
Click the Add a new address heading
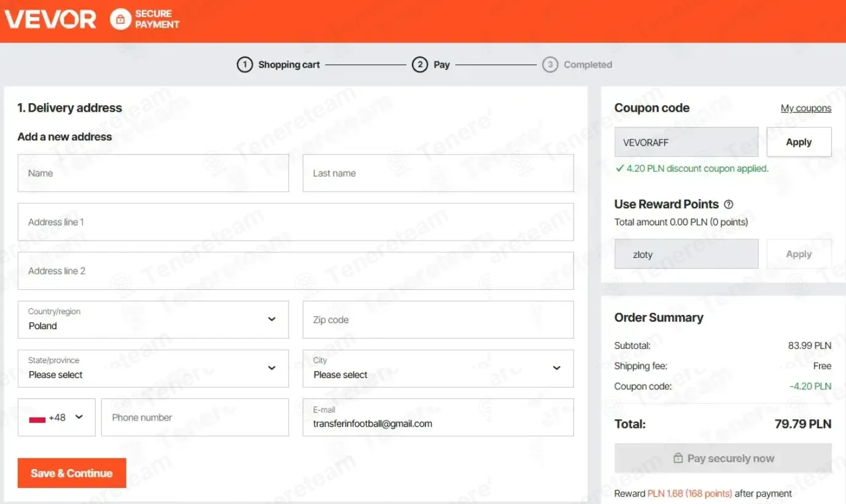coord(64,137)
